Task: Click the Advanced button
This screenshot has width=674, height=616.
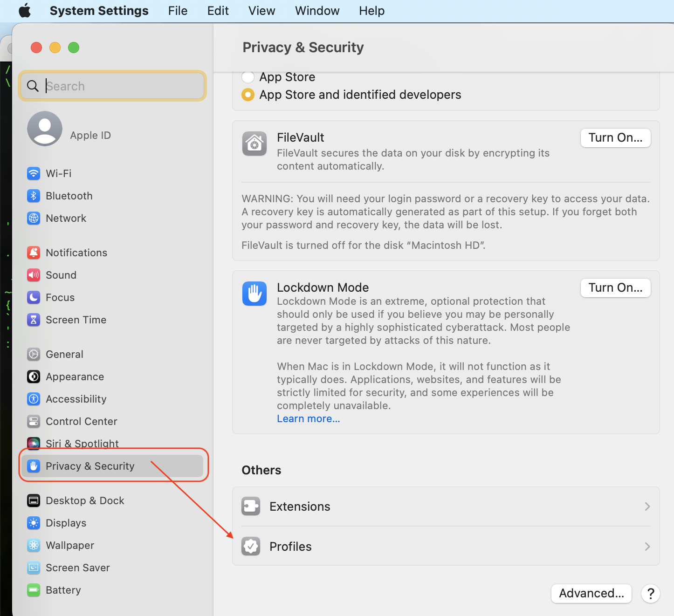Action: click(591, 594)
